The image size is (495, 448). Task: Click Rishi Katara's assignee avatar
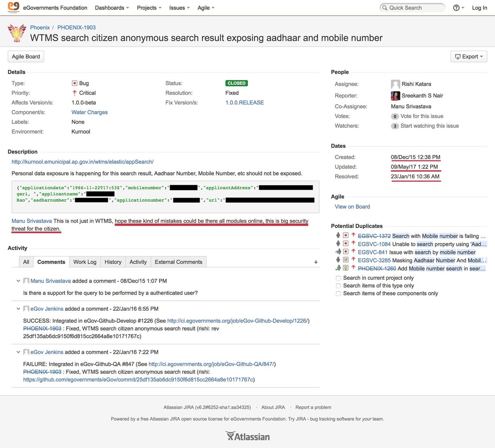(395, 84)
